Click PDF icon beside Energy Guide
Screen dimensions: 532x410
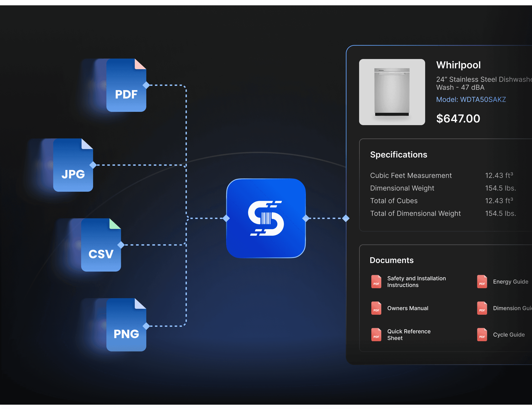(x=482, y=282)
